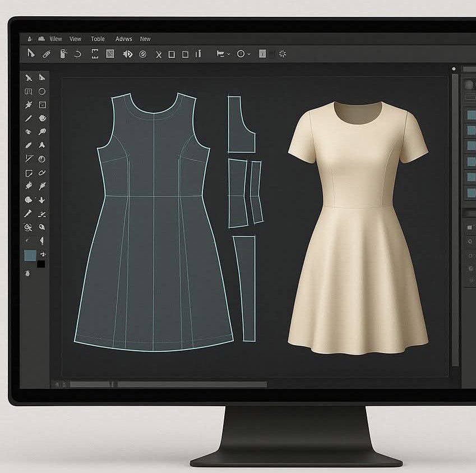This screenshot has height=473, width=476.
Task: Click the beige 3D dress preview
Action: (358, 228)
